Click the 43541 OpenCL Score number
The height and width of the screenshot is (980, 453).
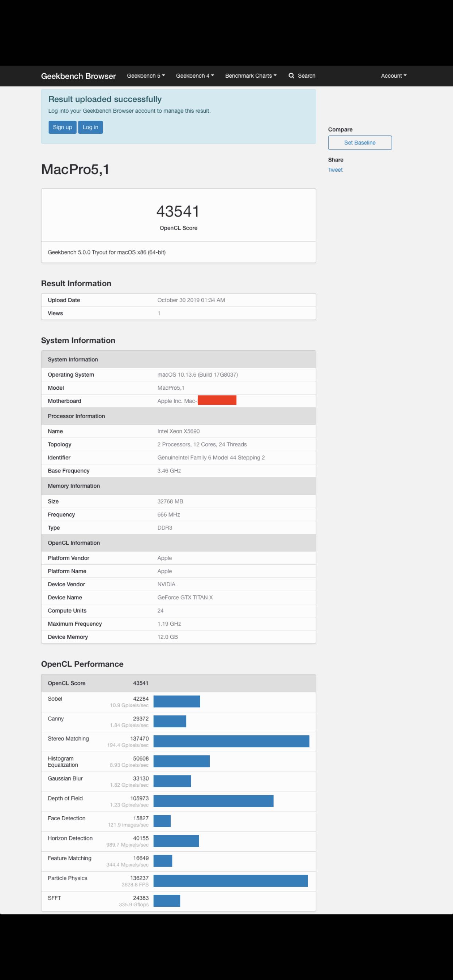[178, 211]
